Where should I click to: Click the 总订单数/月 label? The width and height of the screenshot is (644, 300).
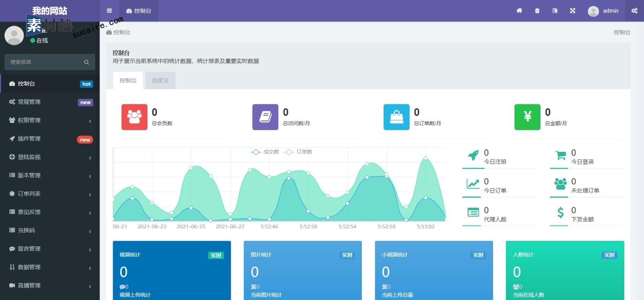pyautogui.click(x=427, y=123)
